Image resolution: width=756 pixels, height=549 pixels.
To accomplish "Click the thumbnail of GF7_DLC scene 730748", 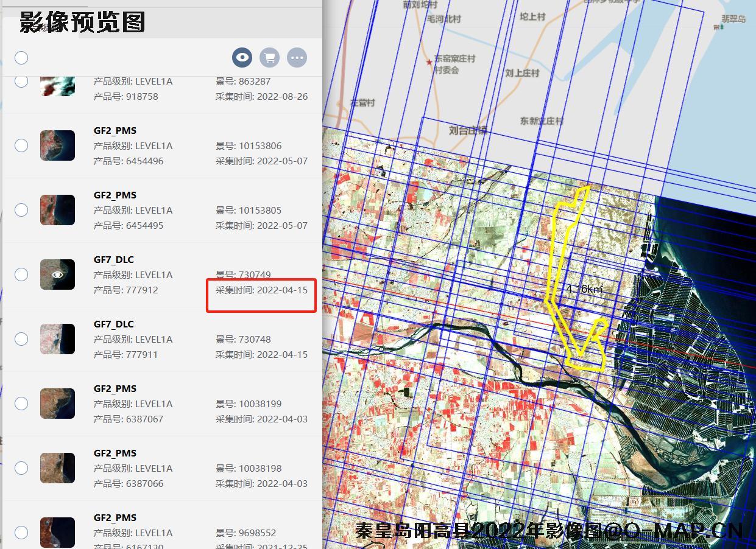I will [57, 339].
